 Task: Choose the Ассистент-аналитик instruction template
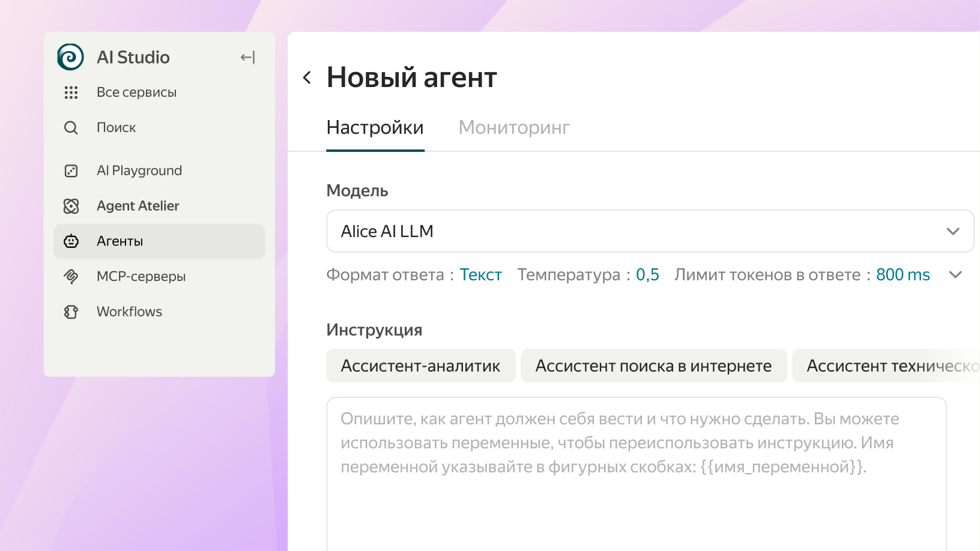point(421,366)
